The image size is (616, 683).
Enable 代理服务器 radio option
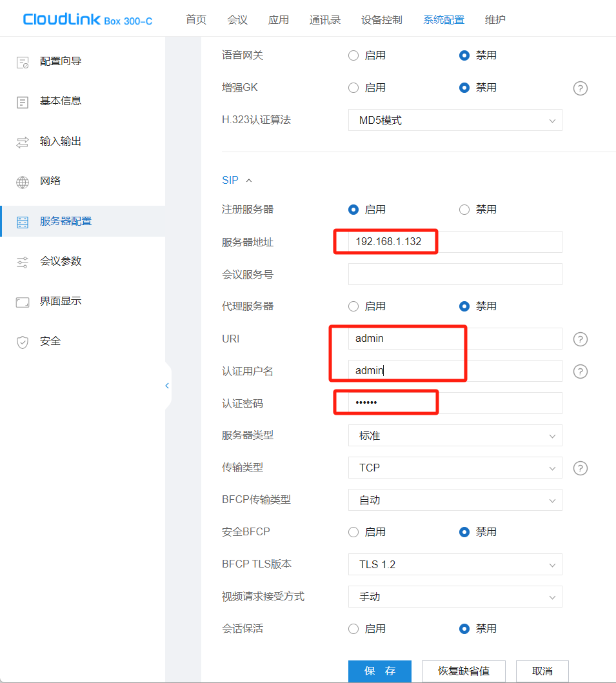tap(353, 306)
